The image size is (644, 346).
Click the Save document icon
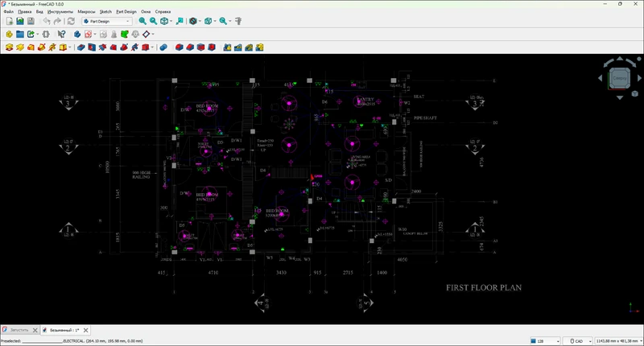pyautogui.click(x=31, y=22)
